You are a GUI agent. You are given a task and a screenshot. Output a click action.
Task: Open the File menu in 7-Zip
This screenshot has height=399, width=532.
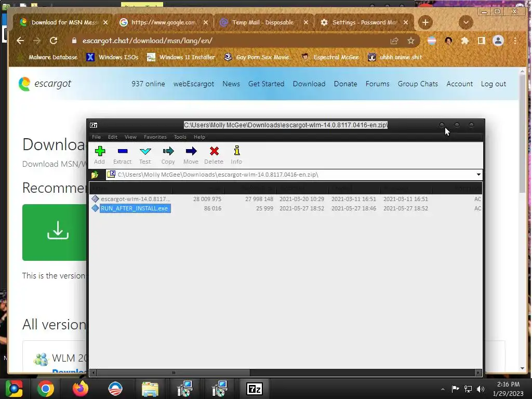[x=96, y=137]
